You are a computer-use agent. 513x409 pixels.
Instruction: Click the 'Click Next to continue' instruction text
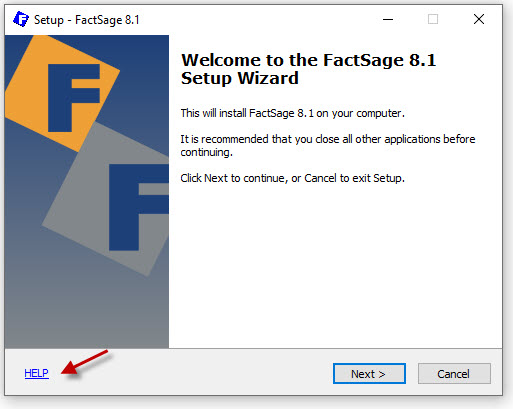coord(292,178)
